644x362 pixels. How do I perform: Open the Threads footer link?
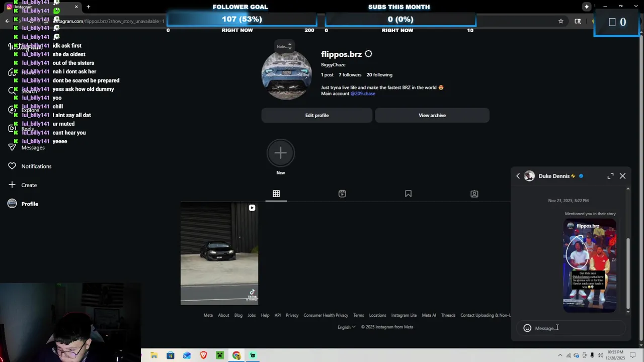448,315
